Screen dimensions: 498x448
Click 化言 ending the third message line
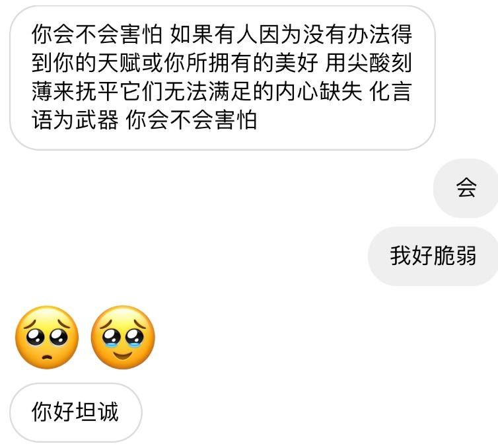pos(390,91)
